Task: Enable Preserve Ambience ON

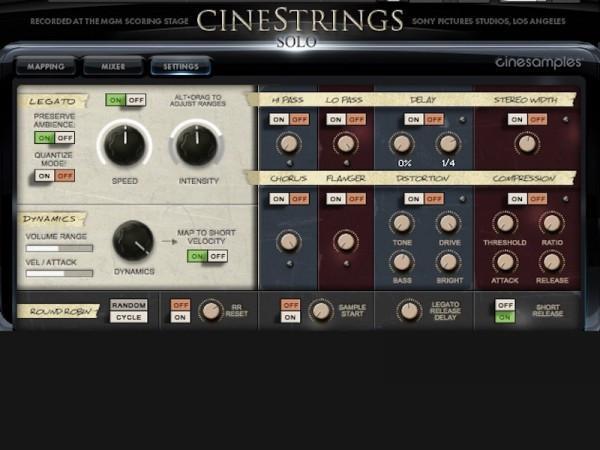Action: (x=44, y=138)
